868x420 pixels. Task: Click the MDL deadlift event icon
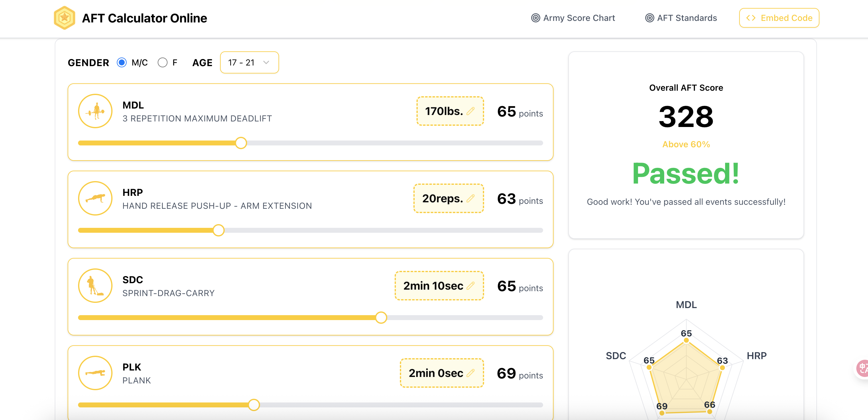pos(95,111)
